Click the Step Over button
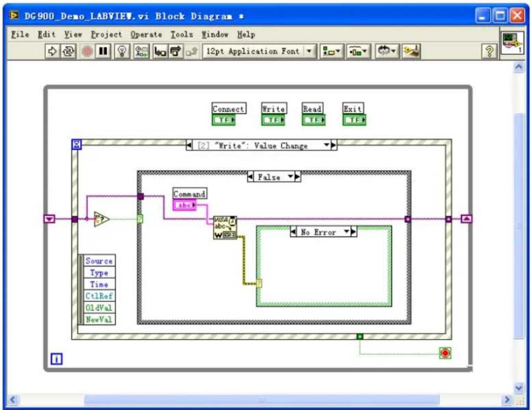 176,52
